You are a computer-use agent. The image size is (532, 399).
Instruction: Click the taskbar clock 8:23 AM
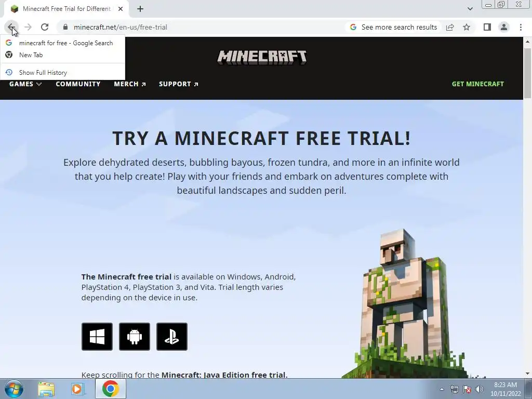506,389
